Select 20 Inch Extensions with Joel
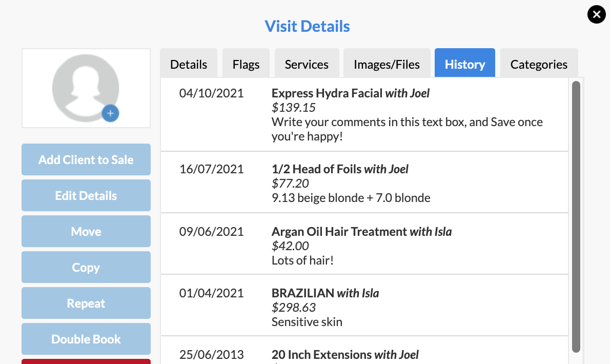610x364 pixels. tap(345, 355)
